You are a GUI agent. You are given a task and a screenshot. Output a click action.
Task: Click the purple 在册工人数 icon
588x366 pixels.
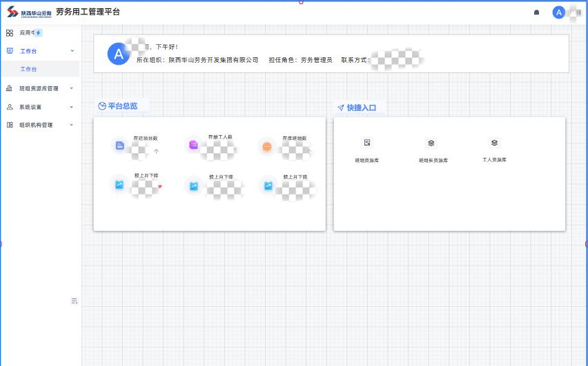click(x=194, y=145)
